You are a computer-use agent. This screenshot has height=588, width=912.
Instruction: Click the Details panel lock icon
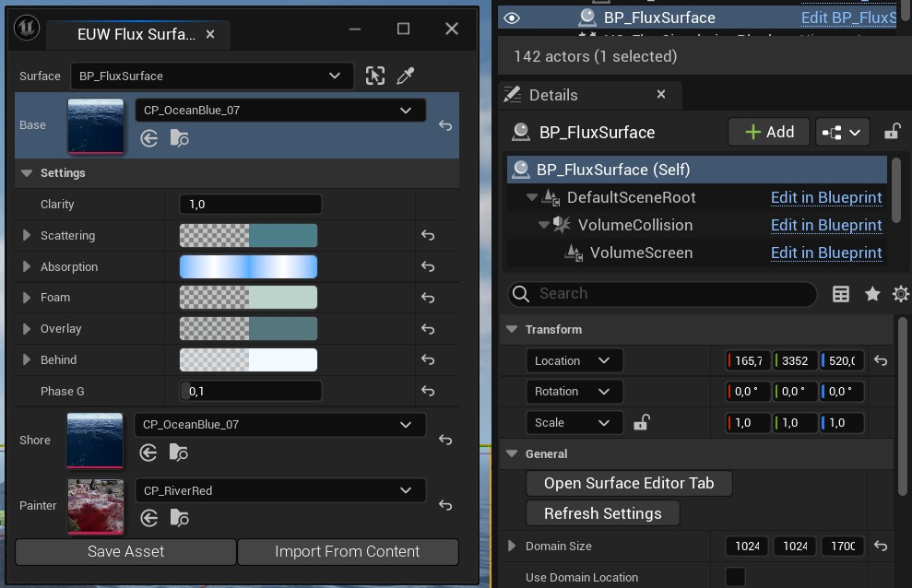(891, 132)
